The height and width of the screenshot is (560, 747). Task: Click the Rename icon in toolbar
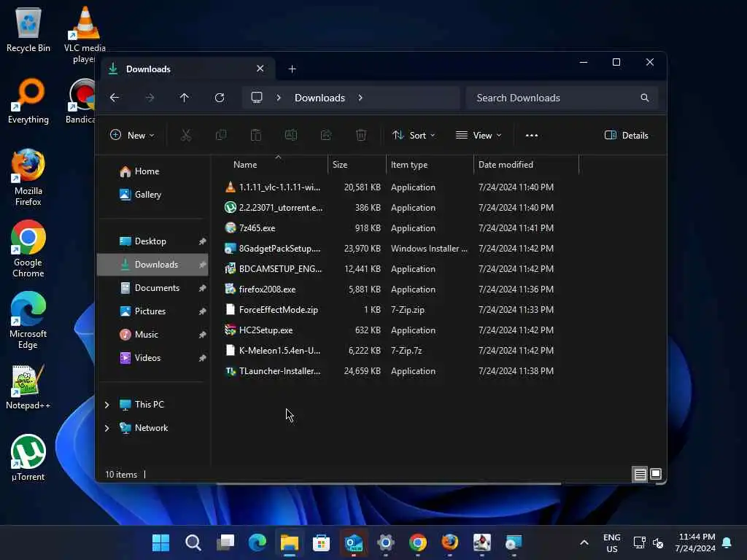(x=291, y=135)
